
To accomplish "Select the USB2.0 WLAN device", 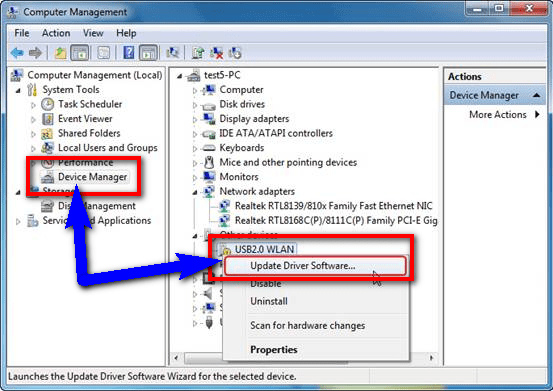I will (265, 249).
